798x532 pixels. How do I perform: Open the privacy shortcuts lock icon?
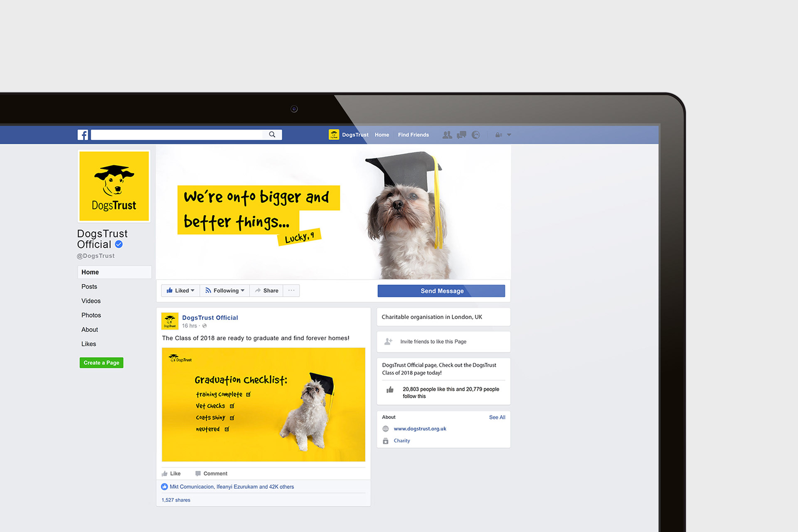499,135
